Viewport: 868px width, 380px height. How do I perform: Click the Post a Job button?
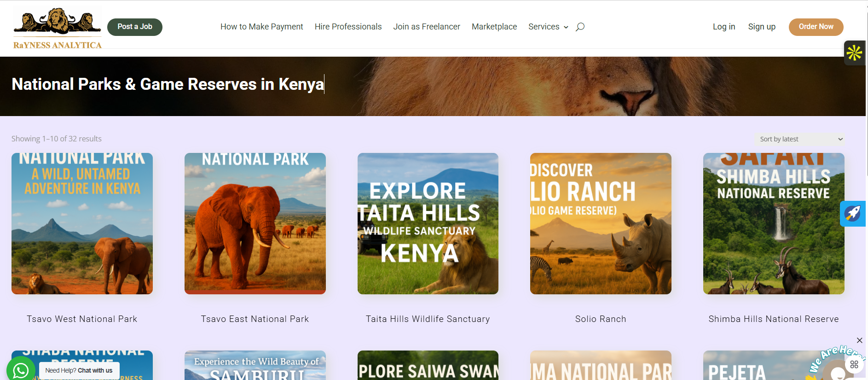[135, 27]
